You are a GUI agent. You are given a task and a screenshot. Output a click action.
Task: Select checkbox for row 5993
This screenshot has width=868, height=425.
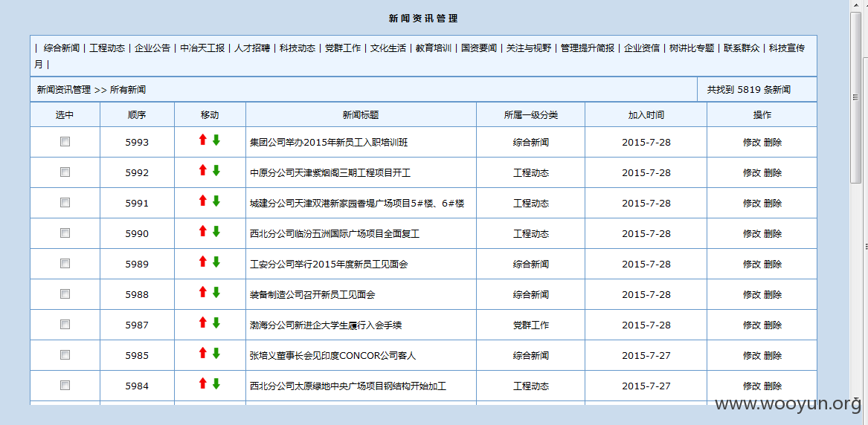65,141
